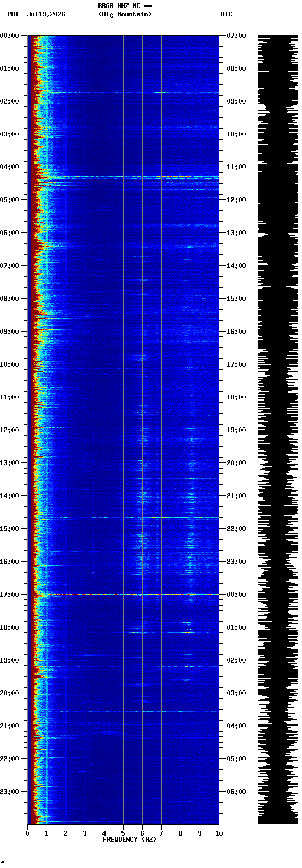This screenshot has height=868, width=302.
Task: Click the PDT '22:00' time label
Action: (x=9, y=759)
